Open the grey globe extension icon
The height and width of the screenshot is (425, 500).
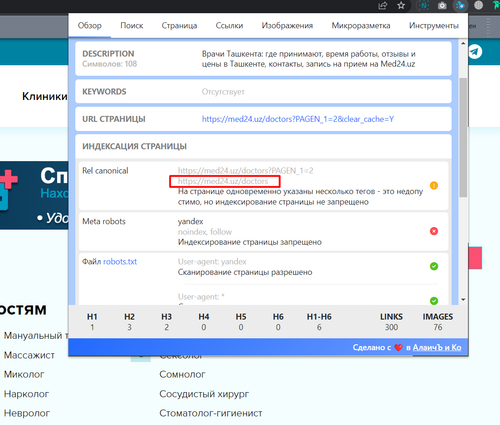point(479,5)
